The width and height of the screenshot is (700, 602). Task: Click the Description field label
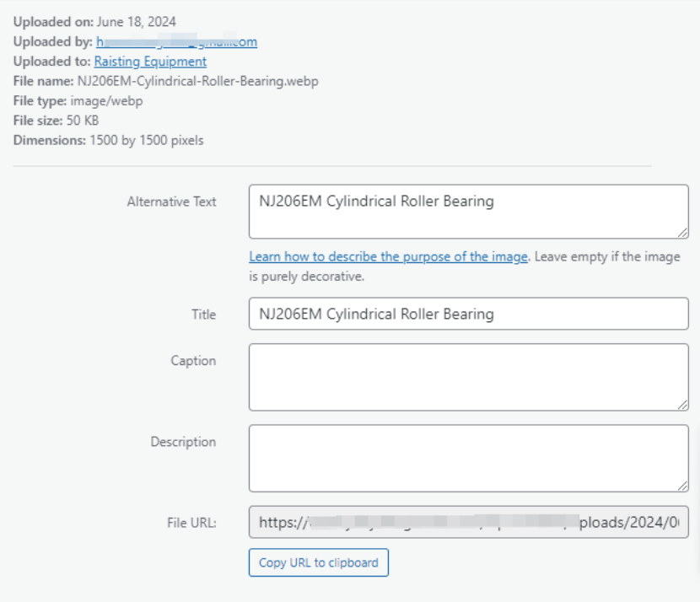coord(183,442)
